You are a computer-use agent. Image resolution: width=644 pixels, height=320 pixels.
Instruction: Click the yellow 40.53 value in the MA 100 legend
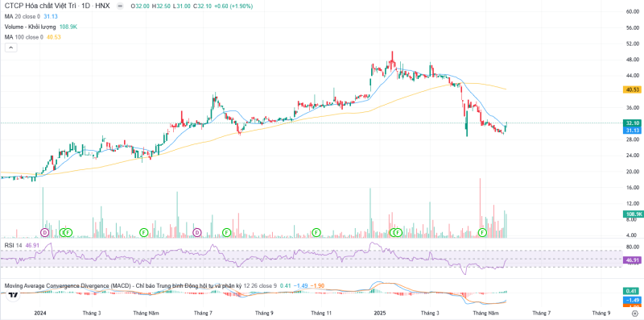tap(53, 37)
